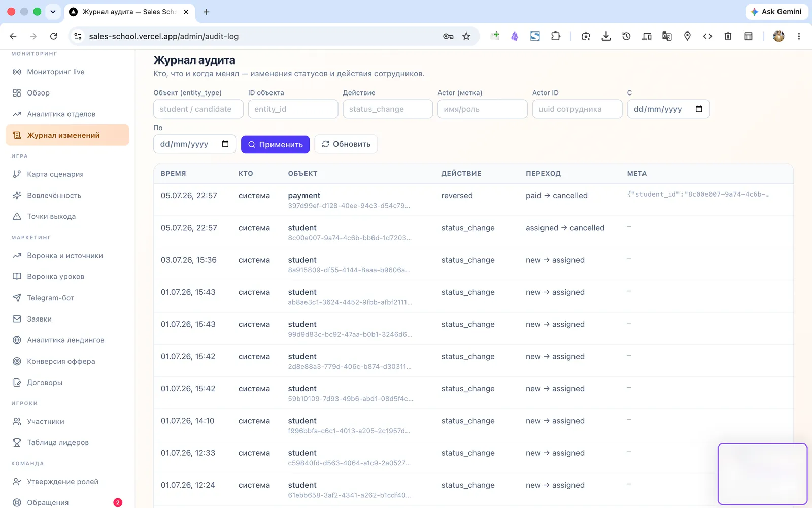Image resolution: width=812 pixels, height=508 pixels.
Task: Open the translate extension icon
Action: pyautogui.click(x=667, y=36)
